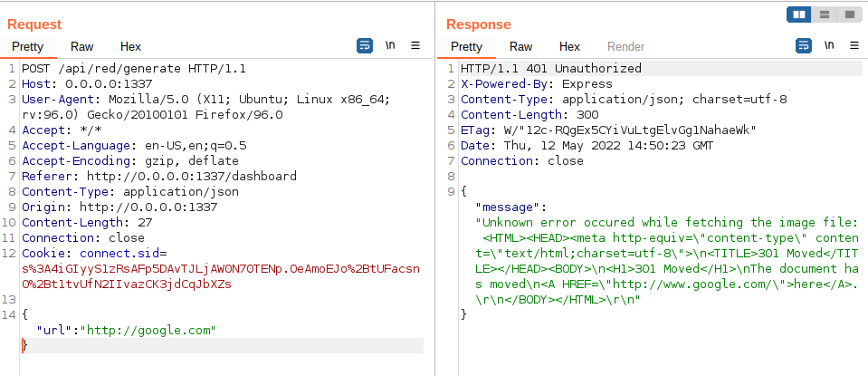Toggle \n non-printable characters in Response panel
This screenshot has width=868, height=376.
pos(829,46)
